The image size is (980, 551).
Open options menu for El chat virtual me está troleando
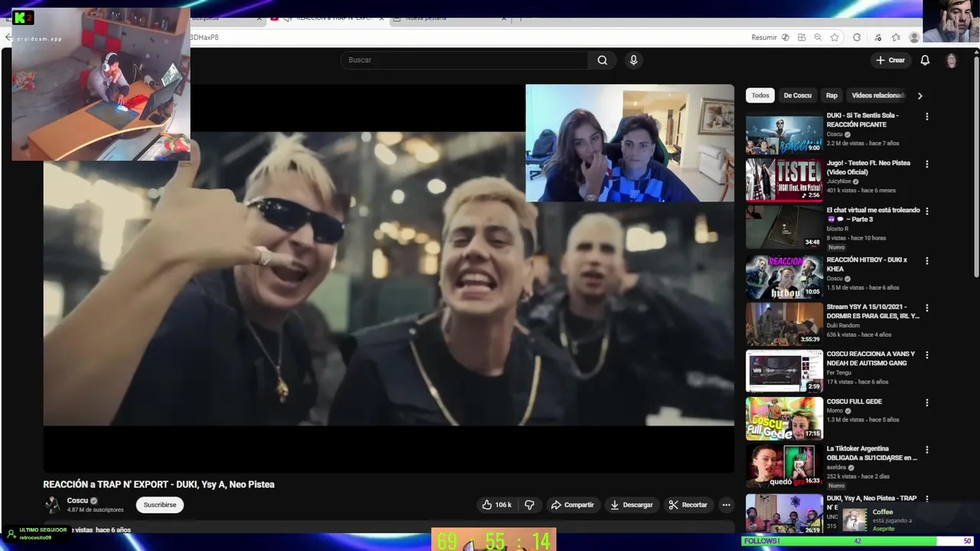coord(926,211)
